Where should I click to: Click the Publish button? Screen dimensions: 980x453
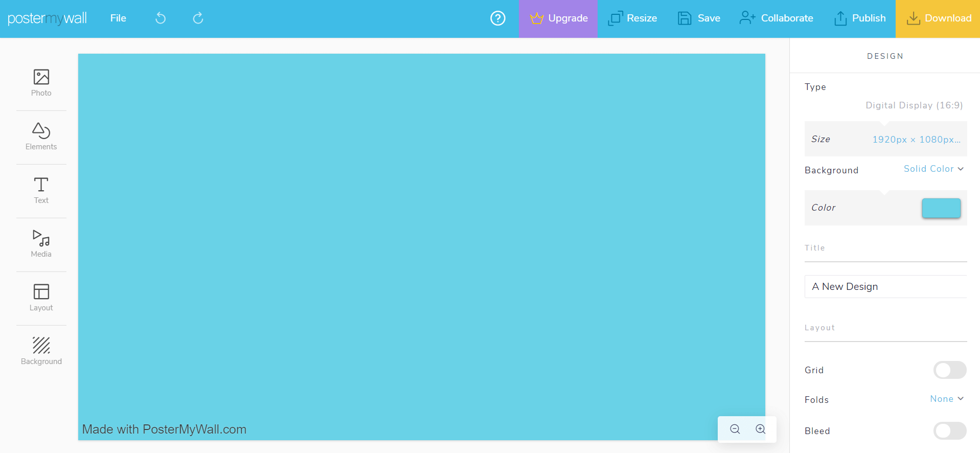coord(860,18)
